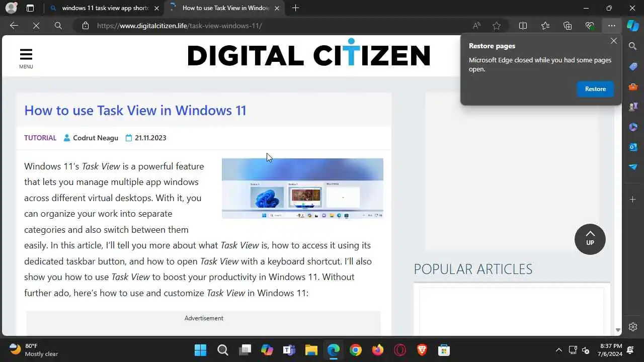Click the scrollbar down arrow

click(618, 330)
